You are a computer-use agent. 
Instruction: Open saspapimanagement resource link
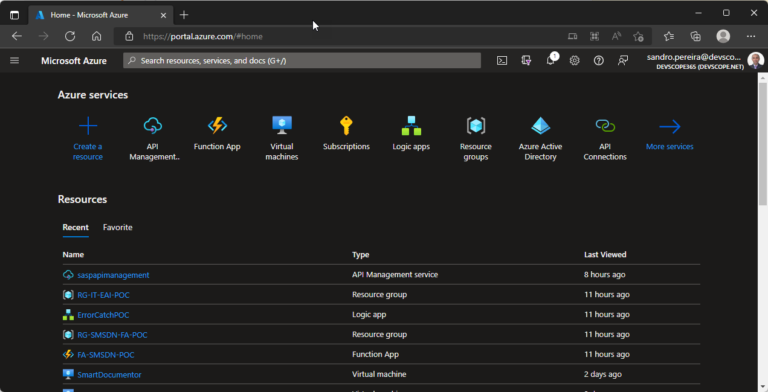tap(113, 275)
